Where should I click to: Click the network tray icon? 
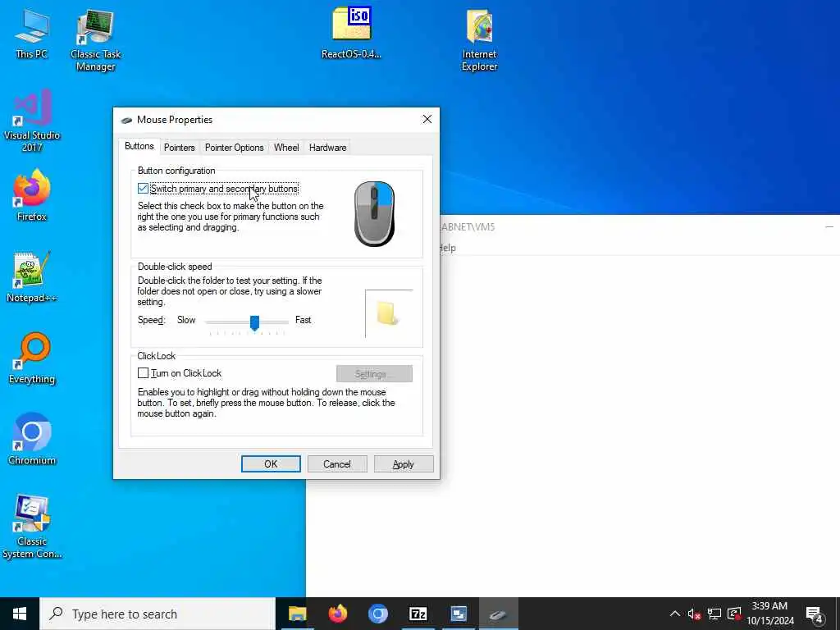[x=714, y=614]
